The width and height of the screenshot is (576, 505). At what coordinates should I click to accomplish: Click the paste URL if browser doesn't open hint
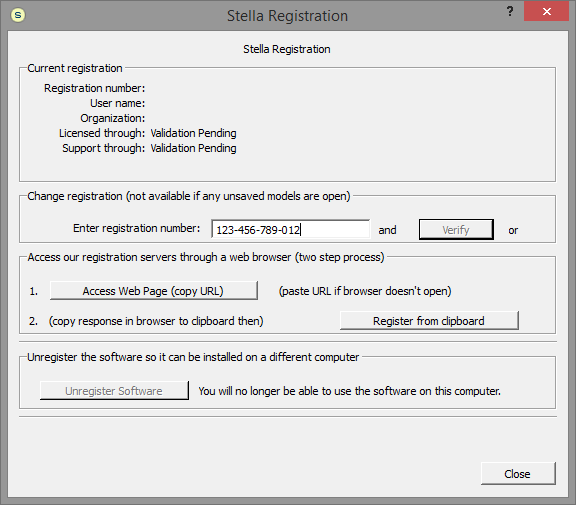[x=365, y=291]
